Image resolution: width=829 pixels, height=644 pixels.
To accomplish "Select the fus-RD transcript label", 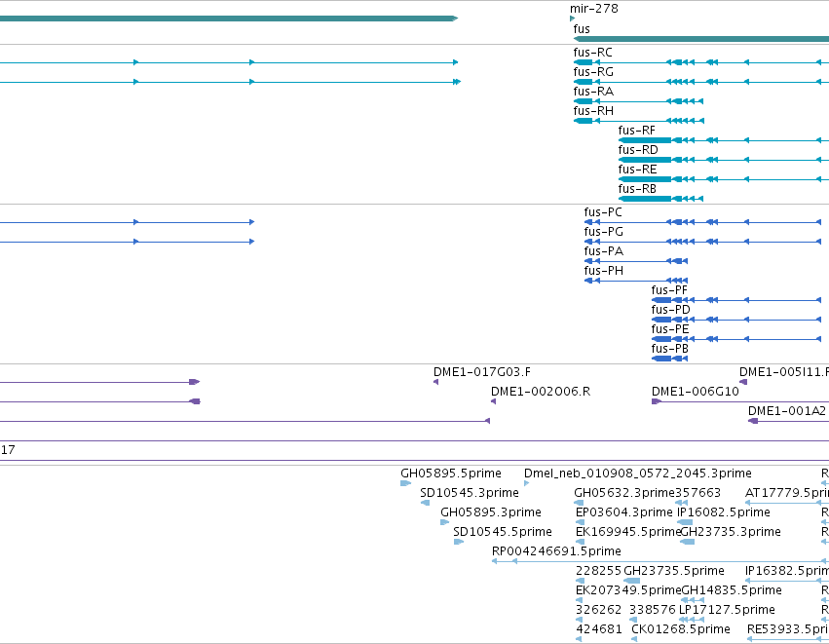I will tap(638, 150).
